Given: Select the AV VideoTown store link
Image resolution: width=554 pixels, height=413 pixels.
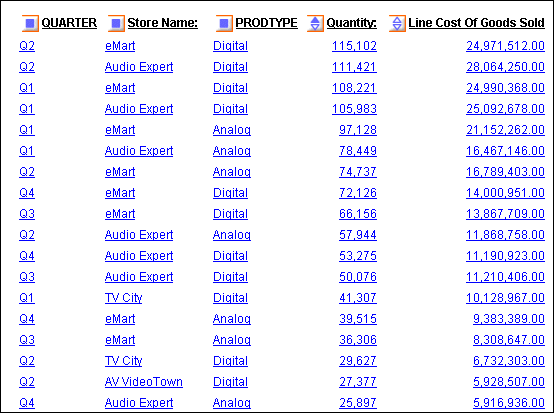Looking at the screenshot, I should (x=144, y=382).
